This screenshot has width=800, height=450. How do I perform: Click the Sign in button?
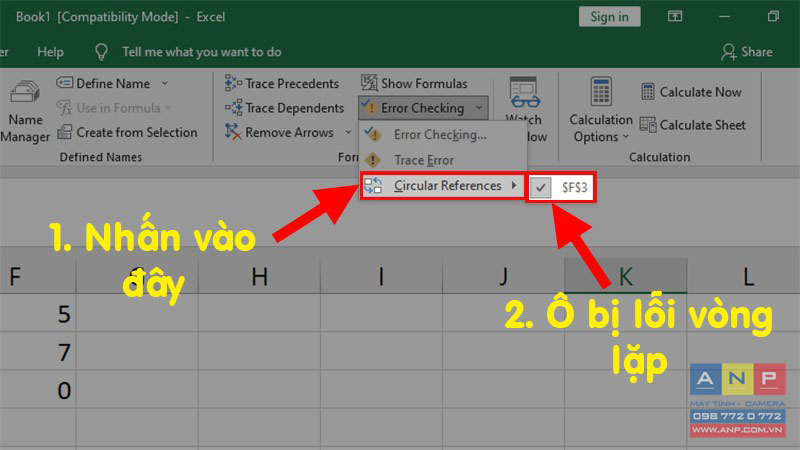coord(609,17)
